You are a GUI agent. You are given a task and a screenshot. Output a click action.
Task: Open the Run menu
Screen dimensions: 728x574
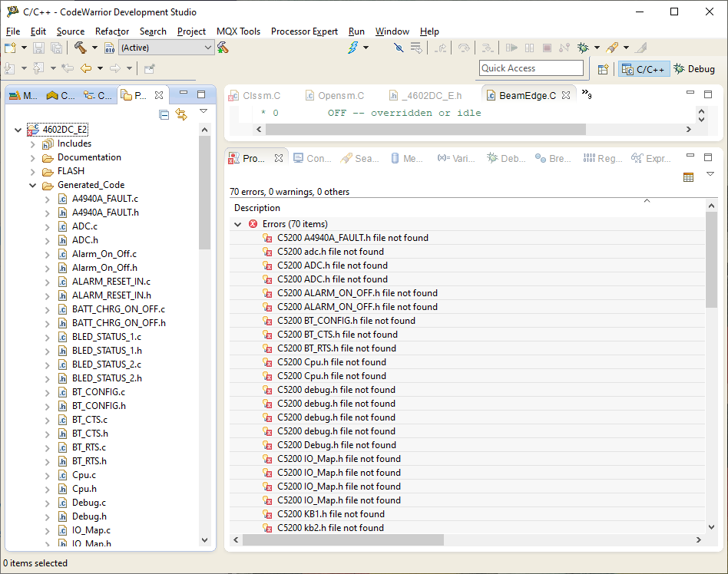point(356,31)
